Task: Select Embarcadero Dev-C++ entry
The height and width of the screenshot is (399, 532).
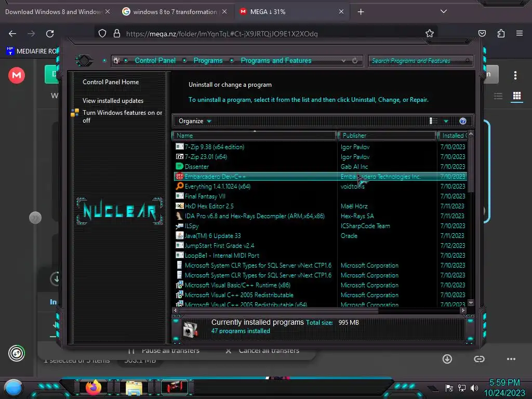Action: 320,177
